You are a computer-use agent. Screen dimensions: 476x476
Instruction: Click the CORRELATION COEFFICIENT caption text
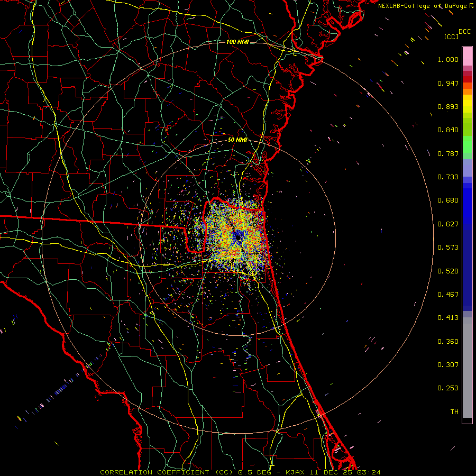point(154,472)
